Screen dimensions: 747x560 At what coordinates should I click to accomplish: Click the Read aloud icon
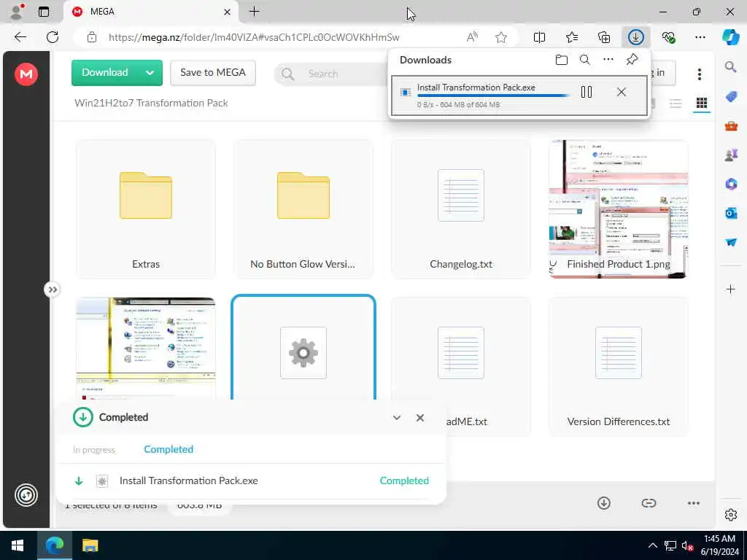(x=472, y=37)
